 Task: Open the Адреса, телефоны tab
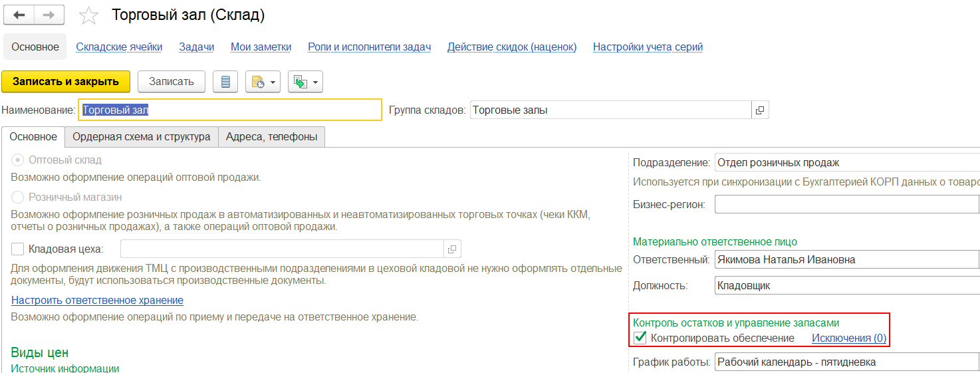pyautogui.click(x=271, y=137)
